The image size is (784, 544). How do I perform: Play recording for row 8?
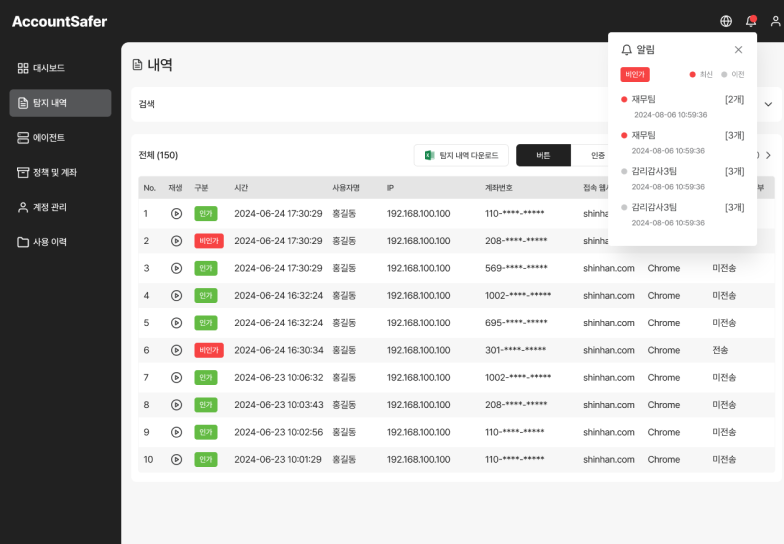coord(176,405)
